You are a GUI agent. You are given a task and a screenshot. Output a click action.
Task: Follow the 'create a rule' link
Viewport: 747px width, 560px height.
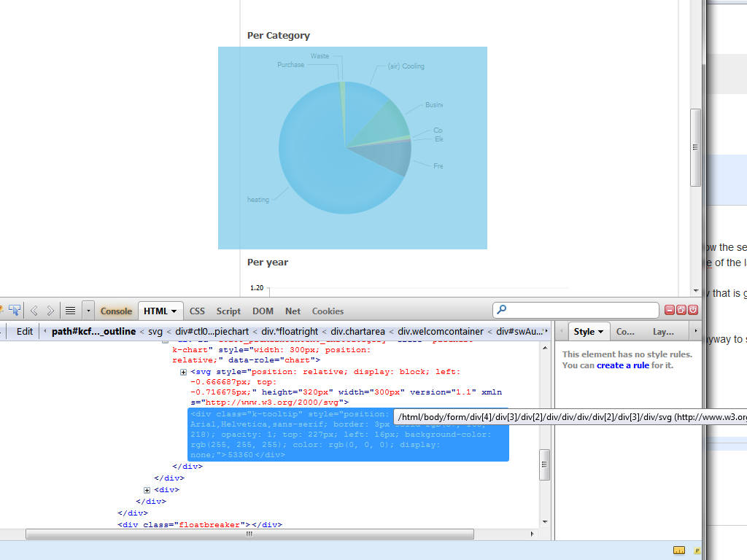click(x=623, y=365)
